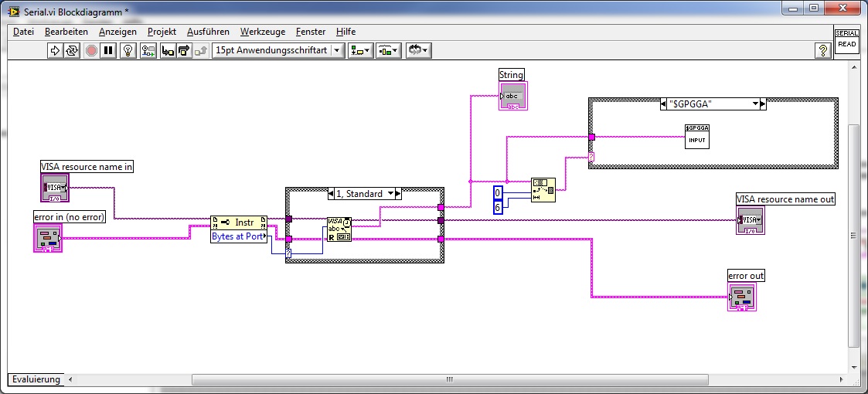
Task: Open the Align Objects dropdown
Action: click(360, 50)
